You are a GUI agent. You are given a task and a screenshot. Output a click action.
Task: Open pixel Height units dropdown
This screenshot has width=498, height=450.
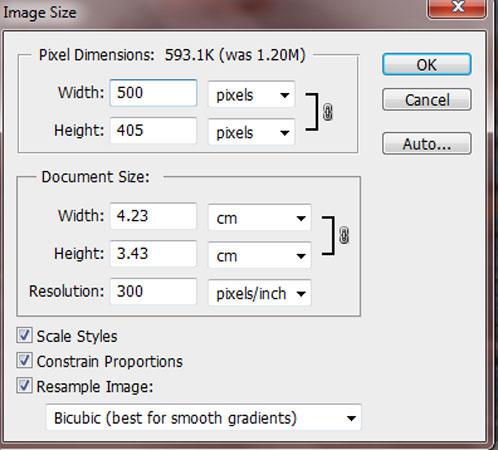point(252,132)
